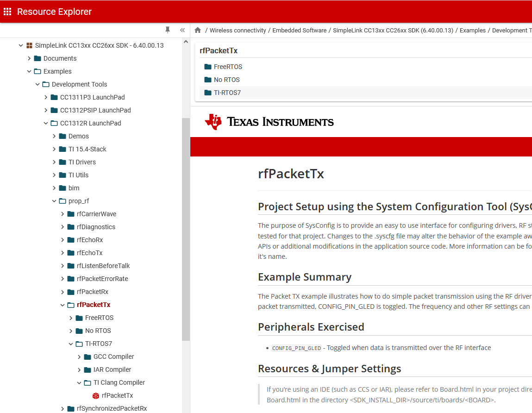Collapse sidebar with double chevron icon
The image size is (532, 413).
coord(182,30)
